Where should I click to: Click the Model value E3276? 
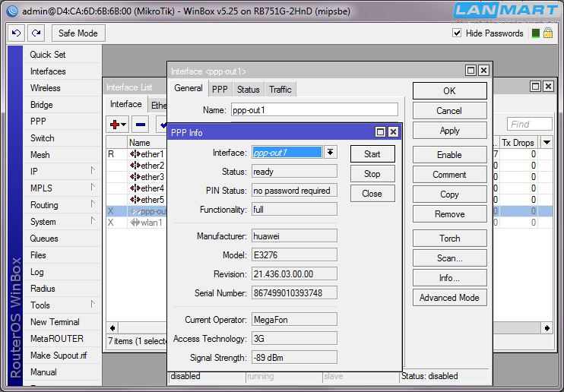pos(294,255)
